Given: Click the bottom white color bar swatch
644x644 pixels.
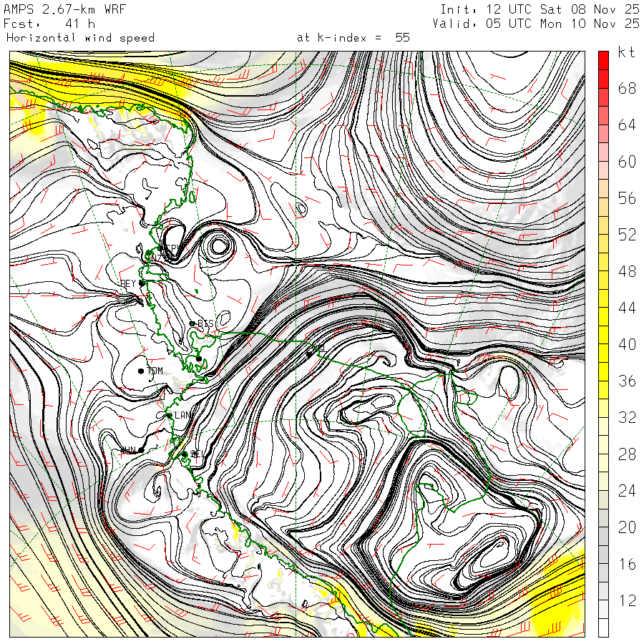Looking at the screenshot, I should [x=604, y=628].
